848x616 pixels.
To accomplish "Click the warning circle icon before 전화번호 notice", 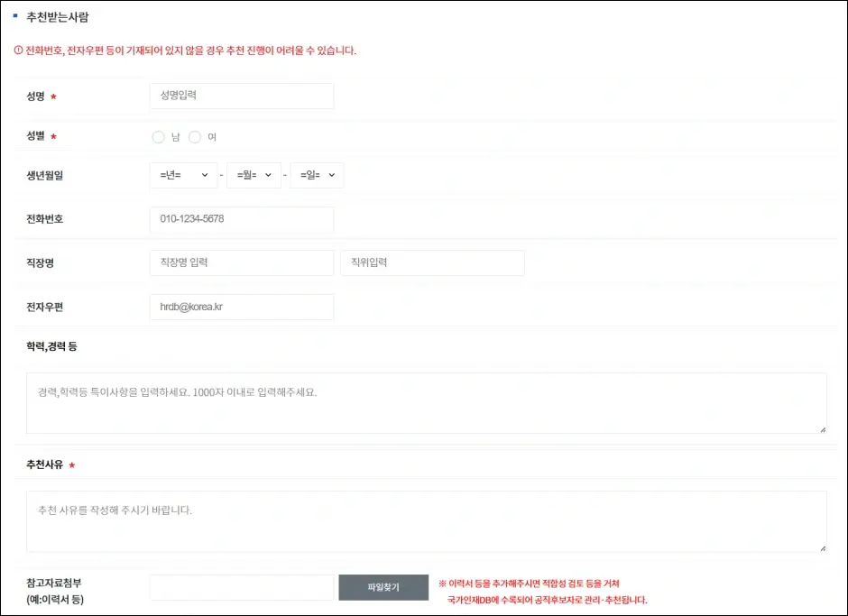I will coord(18,51).
